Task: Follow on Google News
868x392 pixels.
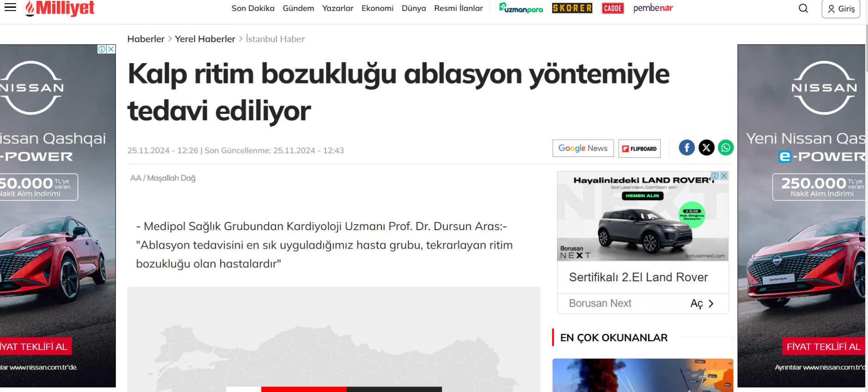Action: click(x=583, y=148)
